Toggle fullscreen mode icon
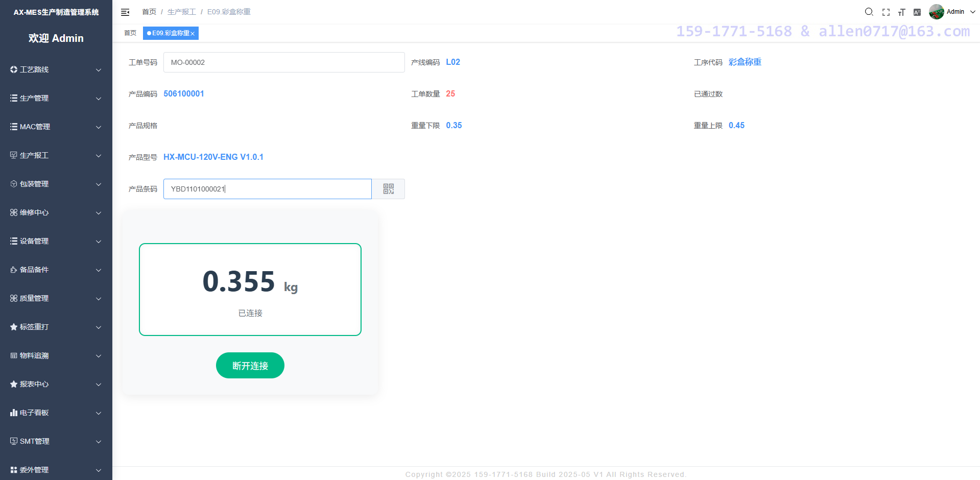 coord(886,12)
